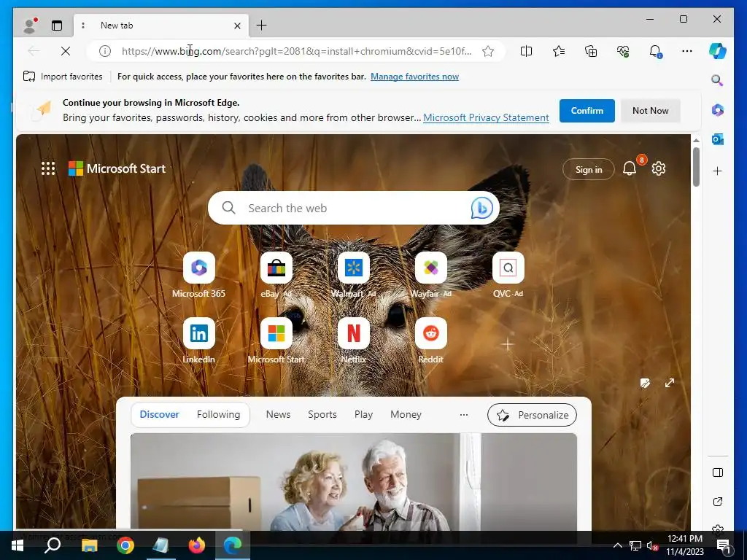Open Browser essentials heart icon

623,51
